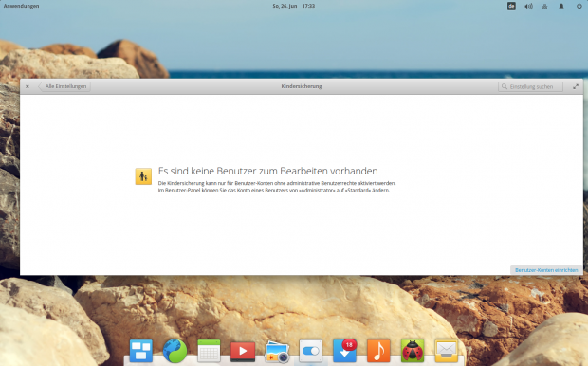Go back to Alle Einstellungen
588x366 pixels.
click(64, 86)
